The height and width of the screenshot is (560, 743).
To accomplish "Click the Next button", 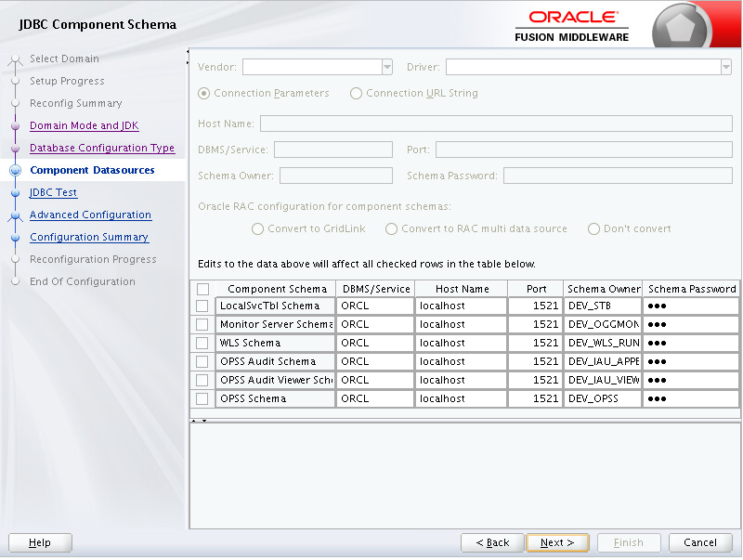I will pyautogui.click(x=558, y=543).
